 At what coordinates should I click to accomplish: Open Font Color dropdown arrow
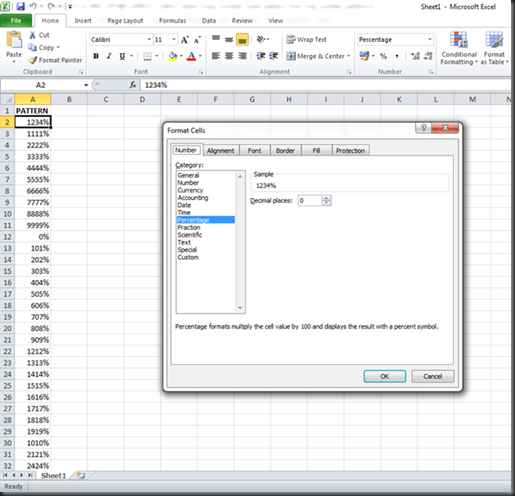[x=200, y=56]
